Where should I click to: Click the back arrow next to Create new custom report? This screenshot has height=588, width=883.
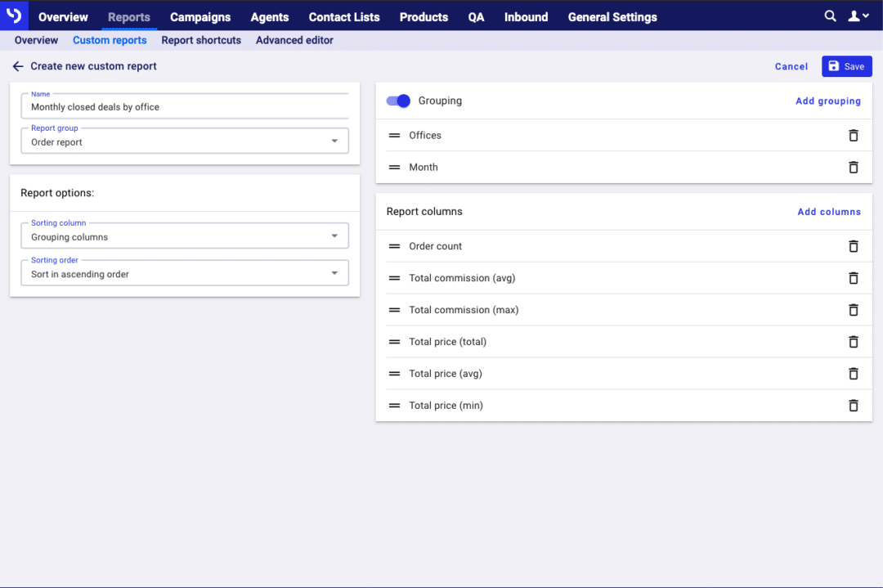coord(17,66)
